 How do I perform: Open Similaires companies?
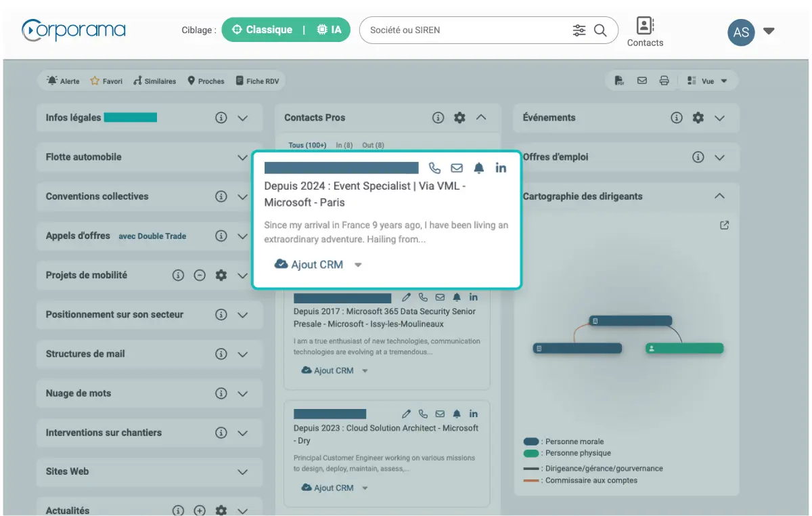tap(155, 81)
